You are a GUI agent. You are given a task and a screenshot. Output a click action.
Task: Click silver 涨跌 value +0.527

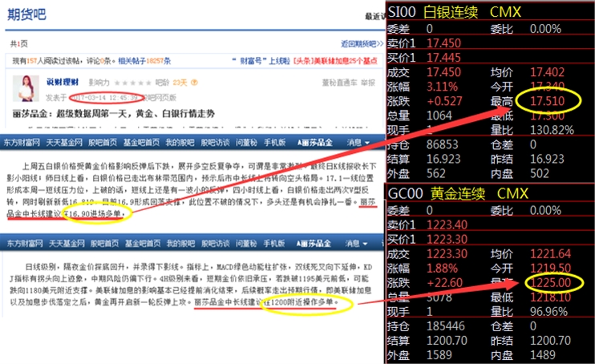tap(444, 101)
